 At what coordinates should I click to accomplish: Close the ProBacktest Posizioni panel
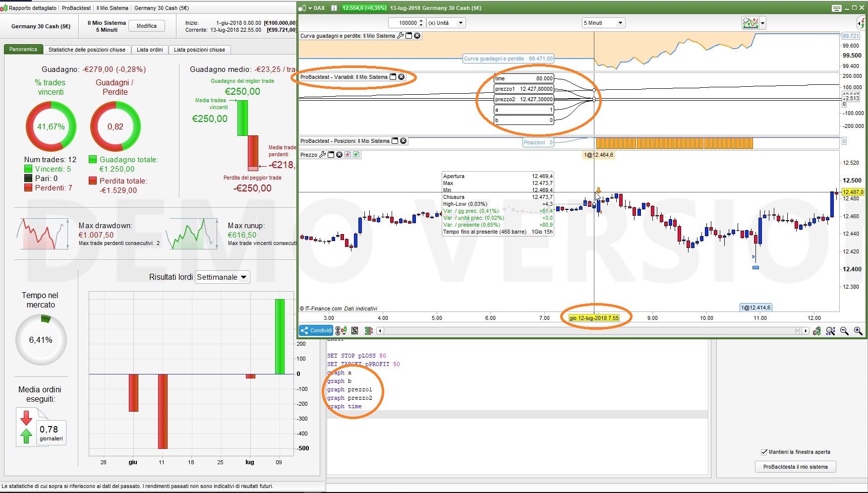[x=404, y=141]
